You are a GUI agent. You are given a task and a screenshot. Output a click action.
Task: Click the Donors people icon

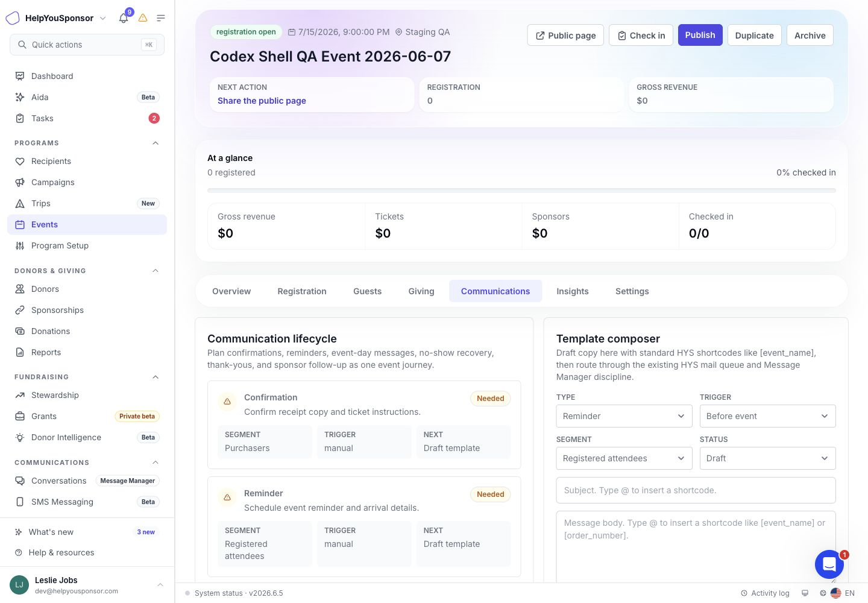20,289
